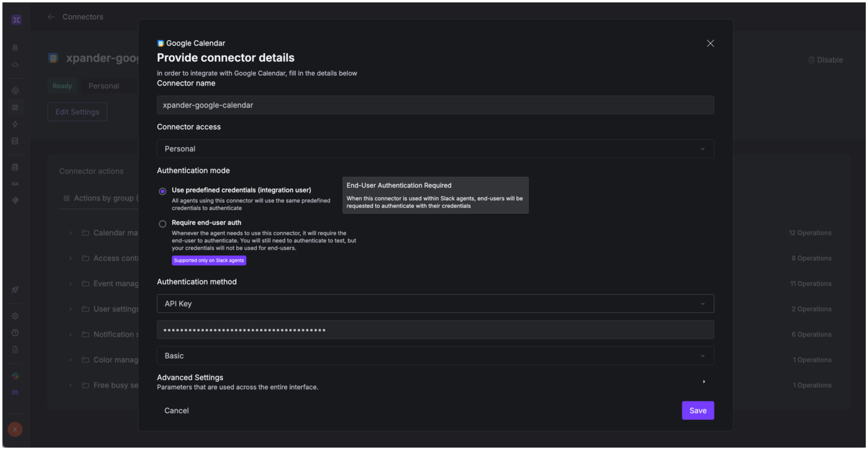Click the Connector name input field
Image resolution: width=868 pixels, height=450 pixels.
[x=435, y=105]
